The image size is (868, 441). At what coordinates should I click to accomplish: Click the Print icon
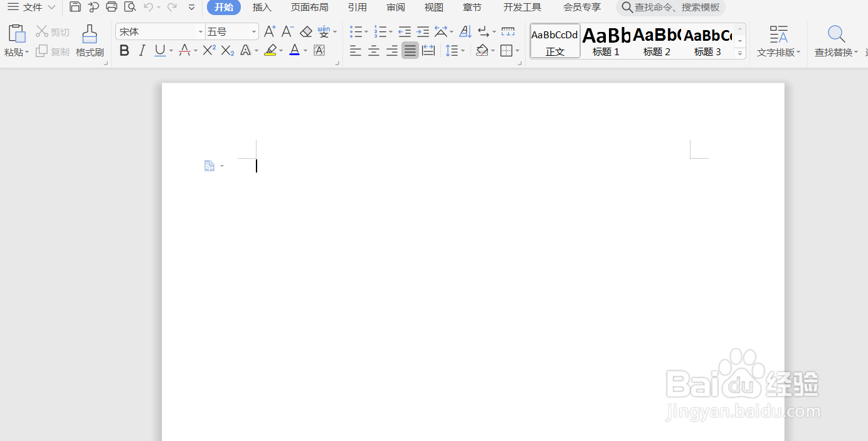click(112, 7)
